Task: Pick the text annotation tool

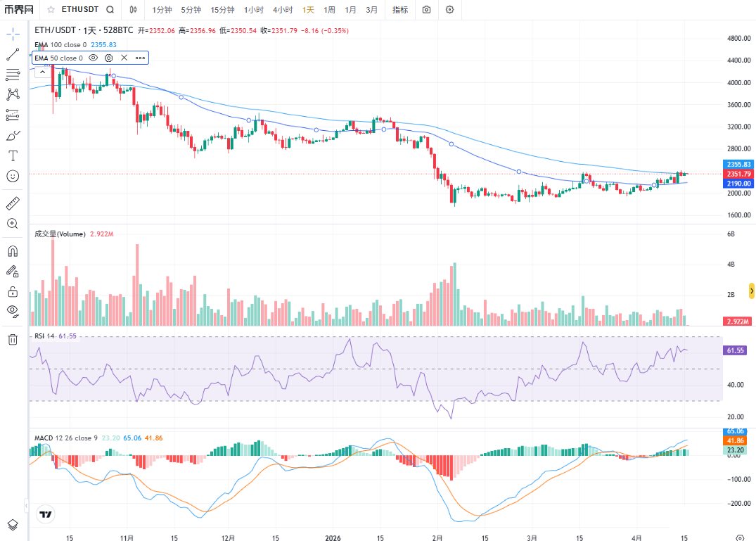Action: [13, 155]
